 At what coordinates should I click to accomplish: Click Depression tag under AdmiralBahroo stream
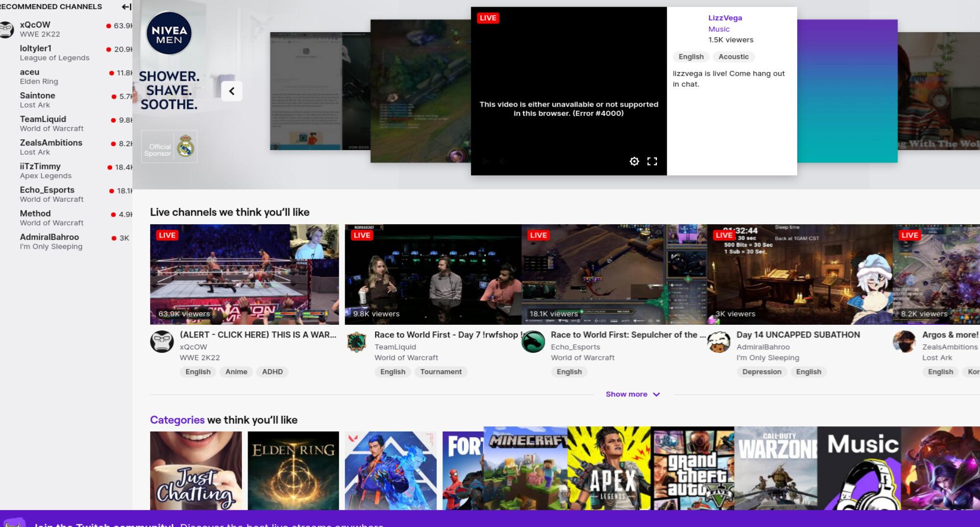(x=762, y=372)
